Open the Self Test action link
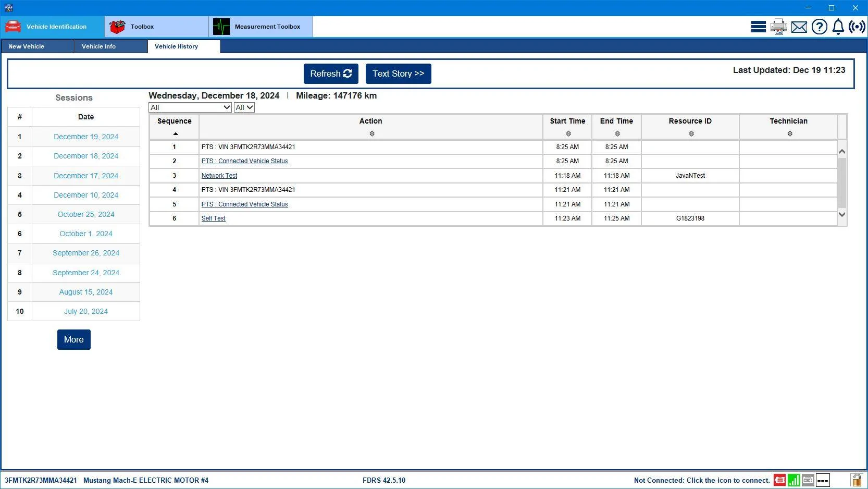 tap(214, 218)
